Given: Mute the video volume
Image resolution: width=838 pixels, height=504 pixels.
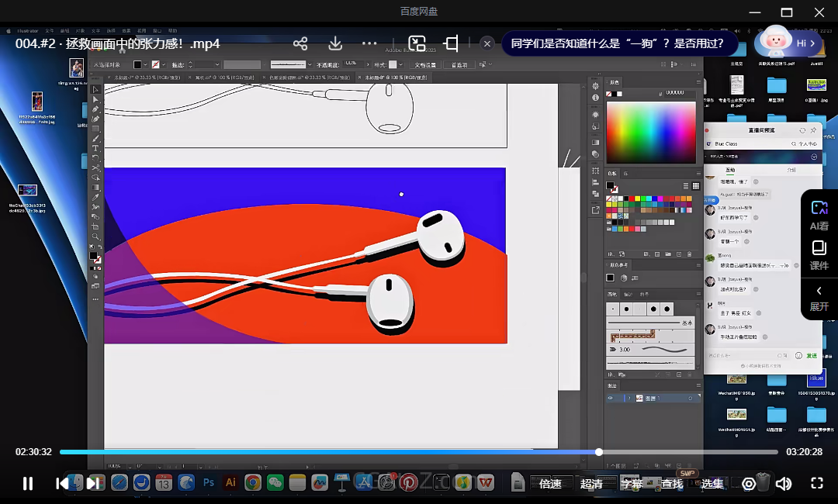Looking at the screenshot, I should point(784,484).
